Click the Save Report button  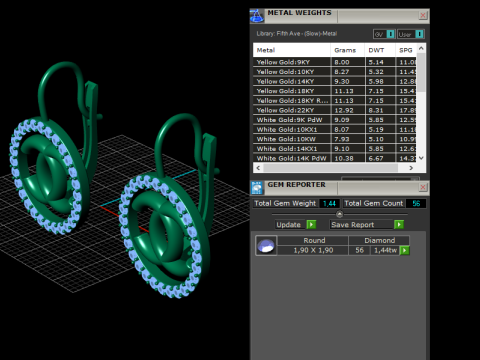click(362, 224)
